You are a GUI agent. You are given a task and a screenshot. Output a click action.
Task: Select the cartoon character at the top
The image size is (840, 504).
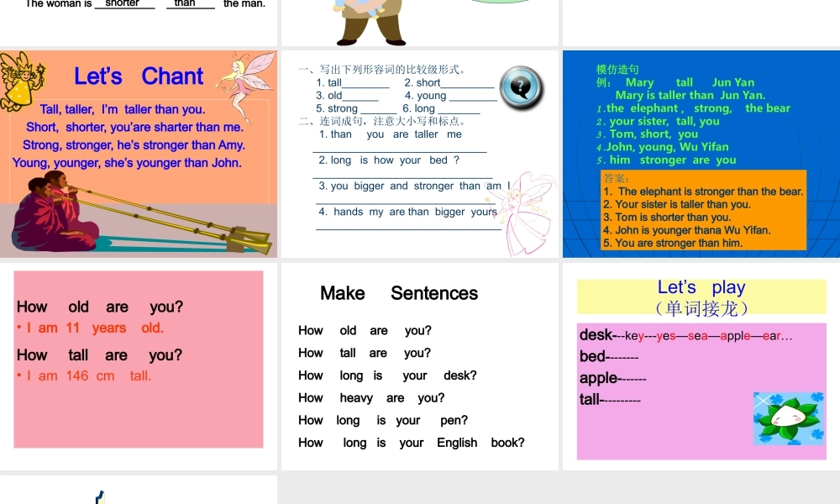[x=370, y=21]
